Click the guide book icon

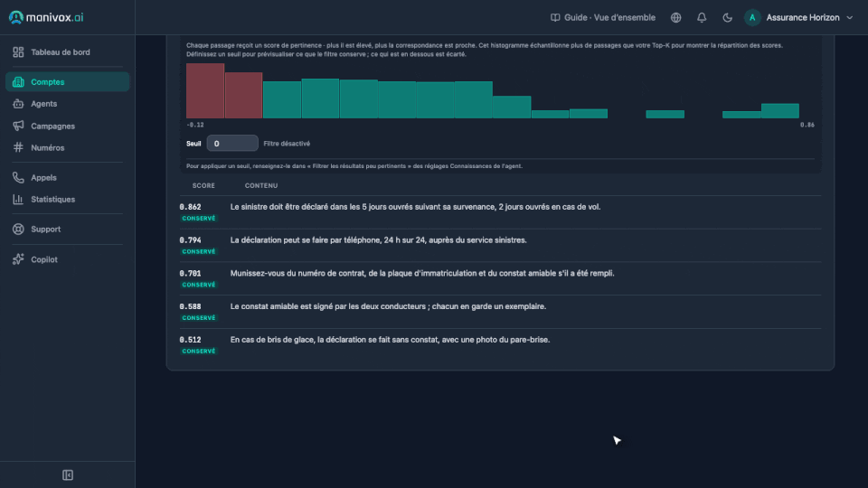coord(554,18)
